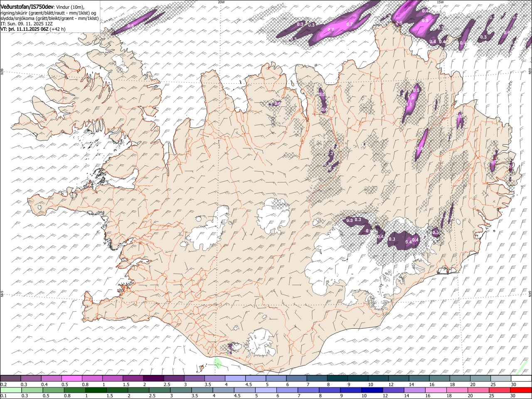The image size is (532, 399).
Task: Click the '20W' longitude label
Action: coord(221,2)
